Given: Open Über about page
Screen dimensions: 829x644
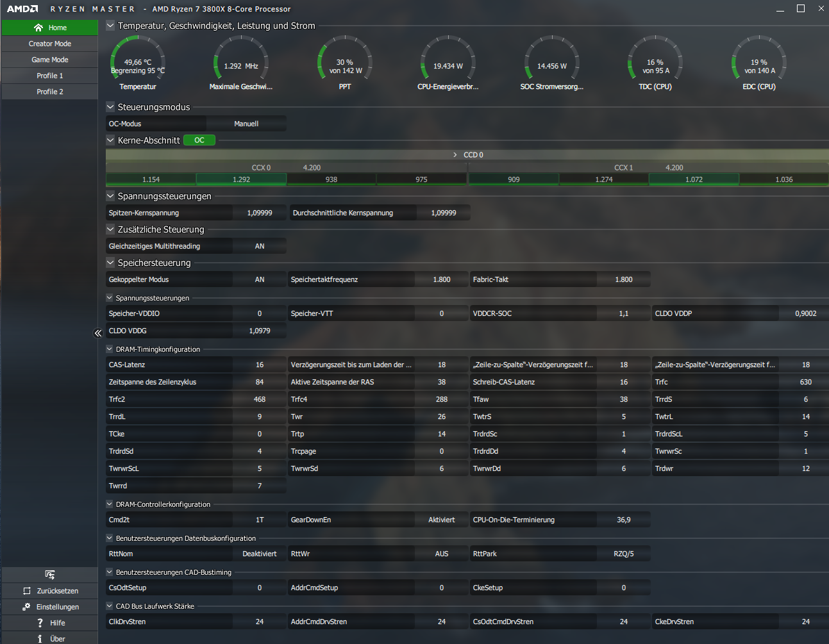Looking at the screenshot, I should [x=49, y=639].
